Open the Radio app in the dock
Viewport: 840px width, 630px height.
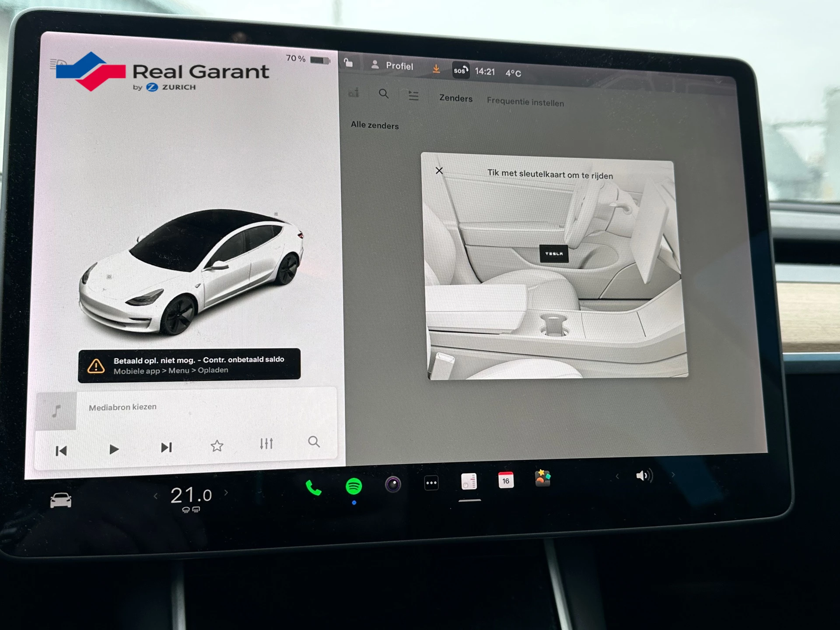(469, 482)
